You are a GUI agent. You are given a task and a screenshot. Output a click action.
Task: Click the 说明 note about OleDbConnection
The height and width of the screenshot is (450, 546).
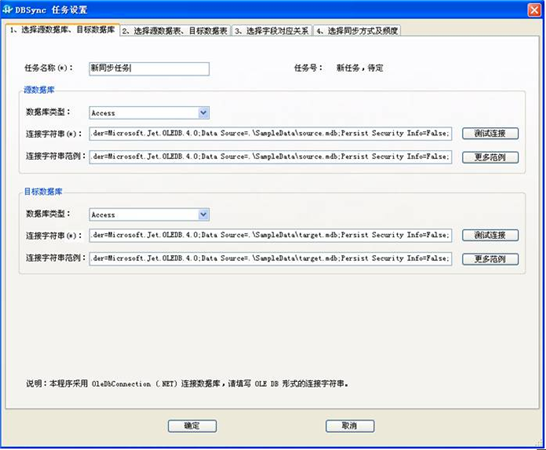tap(187, 383)
